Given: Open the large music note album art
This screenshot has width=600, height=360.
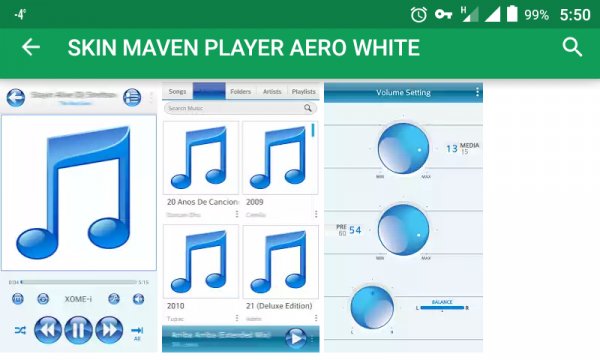Looking at the screenshot, I should point(79,193).
